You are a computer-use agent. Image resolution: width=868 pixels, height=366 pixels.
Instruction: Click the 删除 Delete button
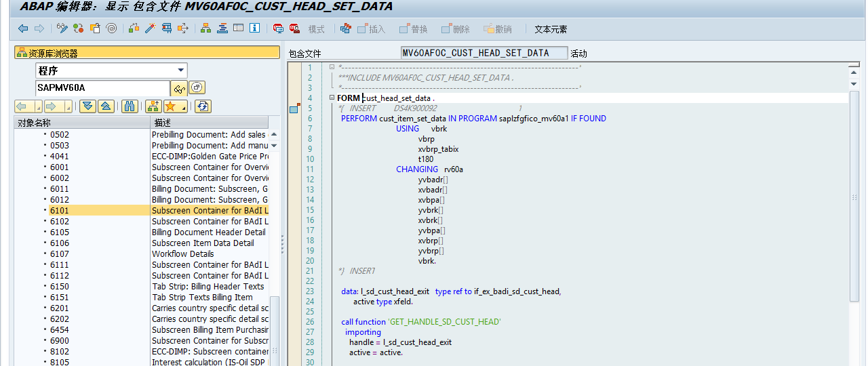click(x=456, y=29)
